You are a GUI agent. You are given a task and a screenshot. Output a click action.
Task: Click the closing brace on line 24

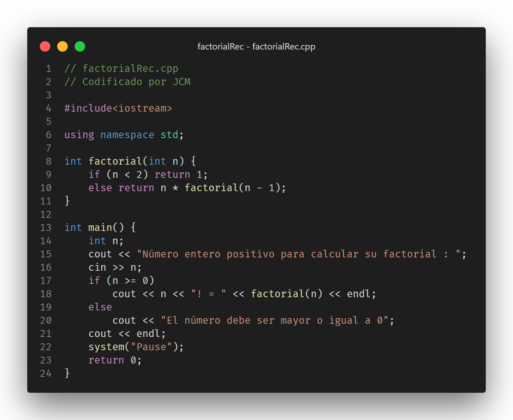67,373
